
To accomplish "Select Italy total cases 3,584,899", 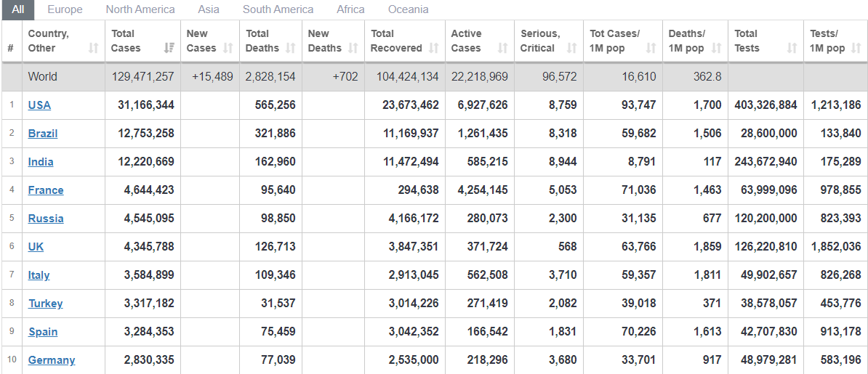I will pos(149,275).
